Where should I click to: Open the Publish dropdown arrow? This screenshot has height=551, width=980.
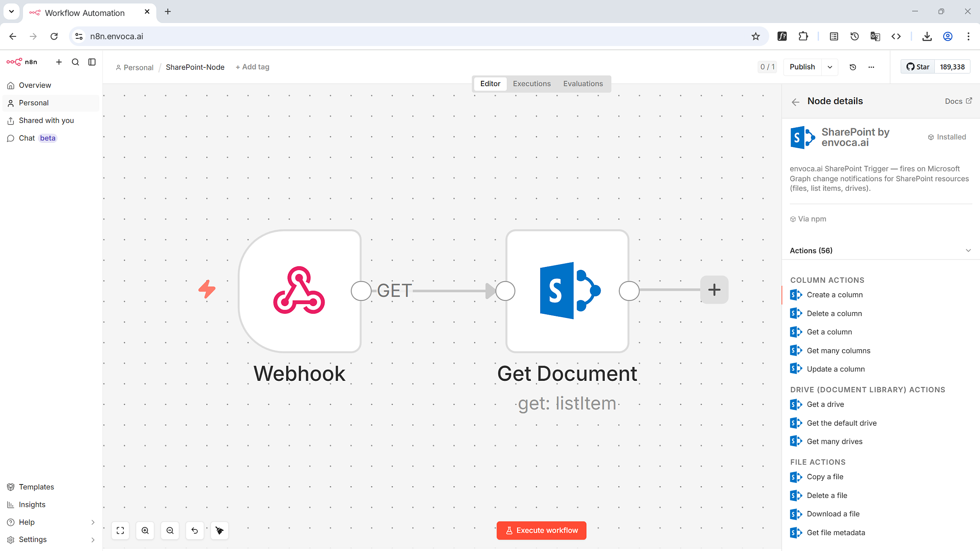tap(830, 67)
